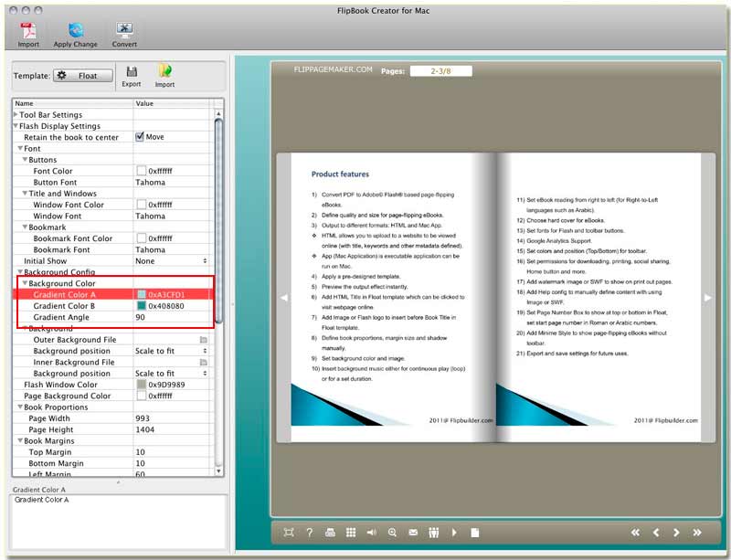Click the print icon in flipbook toolbar
Viewport: 731px width, 560px height.
pos(330,533)
